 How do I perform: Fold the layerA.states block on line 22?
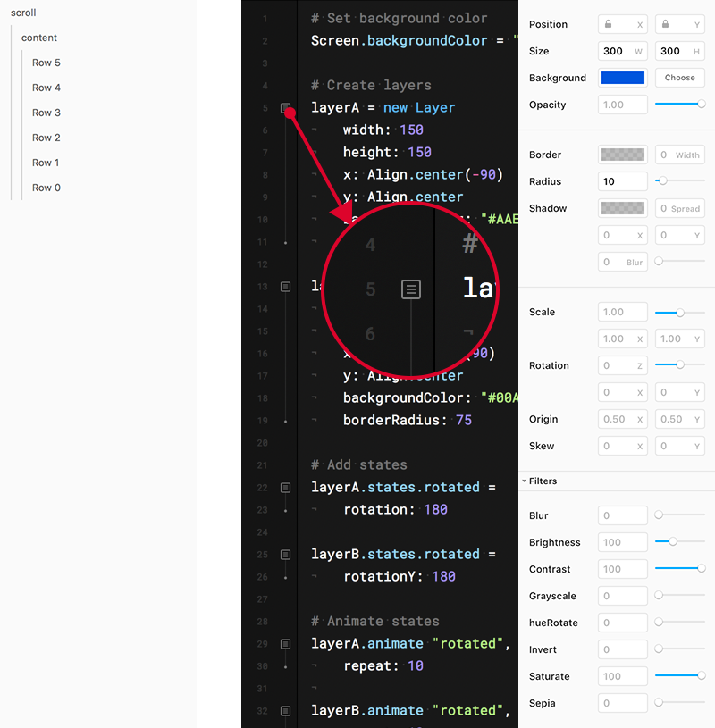pos(286,487)
